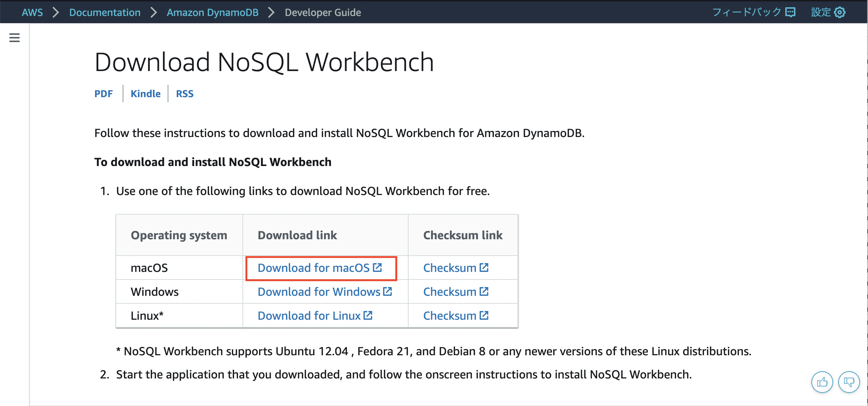Image resolution: width=868 pixels, height=406 pixels.
Task: Open the Linux Checksum link
Action: (450, 316)
